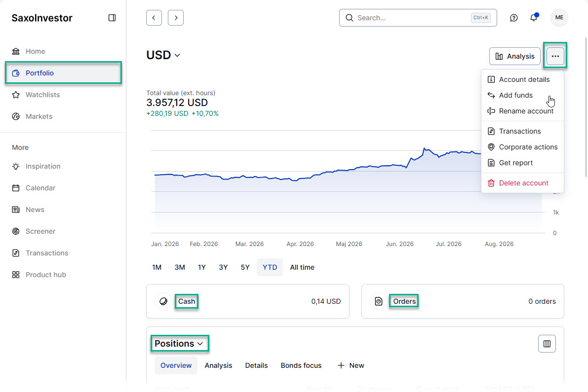Click the page vertical scrollbar
The image size is (588, 392).
click(x=586, y=107)
